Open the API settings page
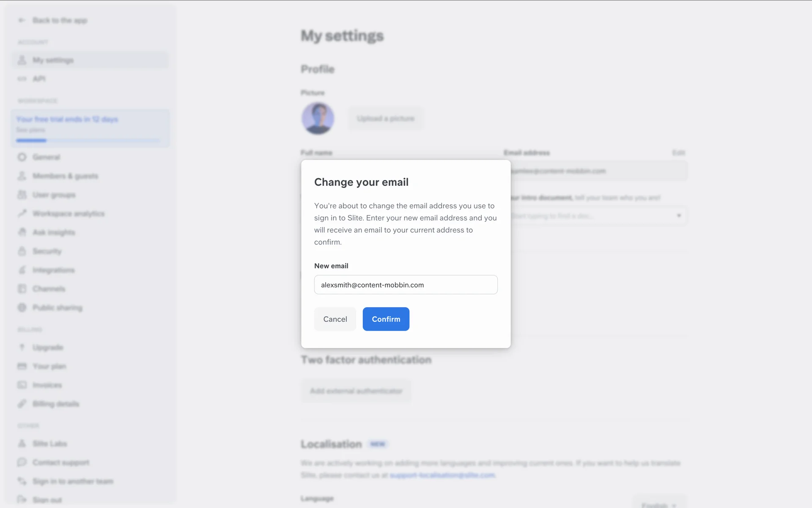Viewport: 812px width, 508px height. 39,79
